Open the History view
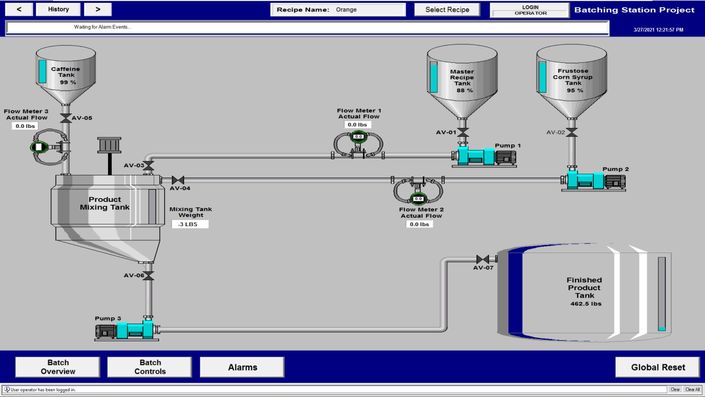 click(58, 9)
